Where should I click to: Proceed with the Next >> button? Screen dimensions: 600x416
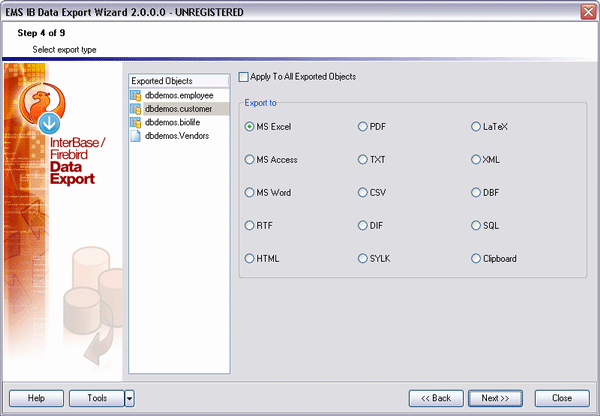tap(496, 398)
